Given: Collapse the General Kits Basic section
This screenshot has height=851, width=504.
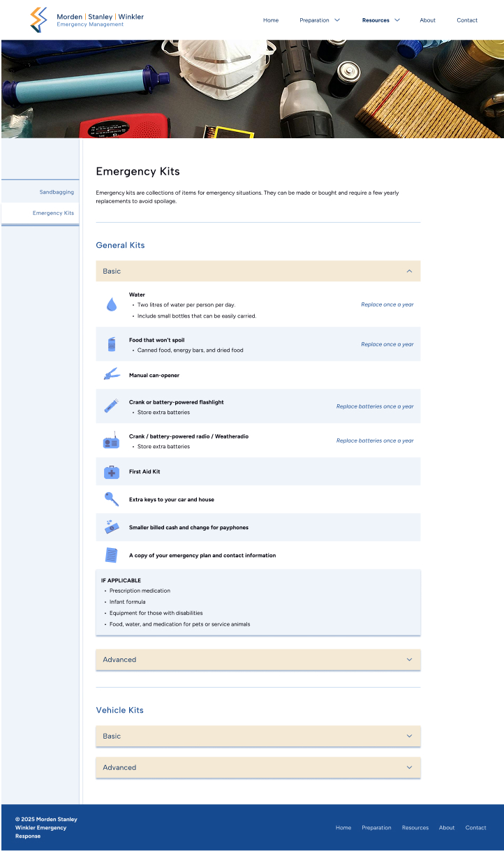Looking at the screenshot, I should point(258,272).
